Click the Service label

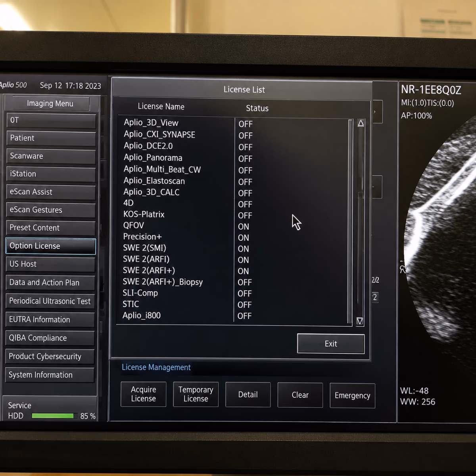pos(19,405)
